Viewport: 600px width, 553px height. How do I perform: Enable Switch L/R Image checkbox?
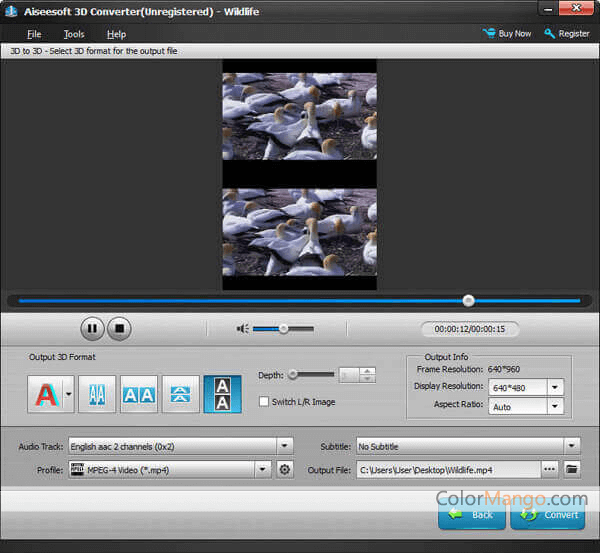[264, 402]
